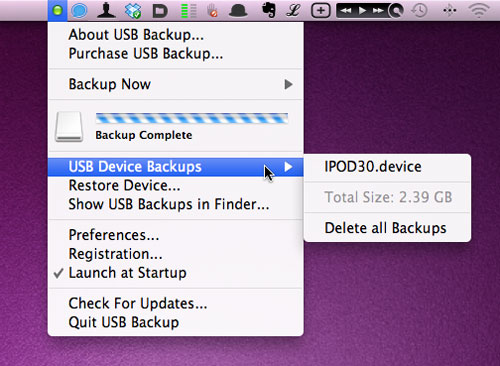Click the bowler hat menu bar icon
Viewport: 500px width, 366px height.
pos(238,11)
